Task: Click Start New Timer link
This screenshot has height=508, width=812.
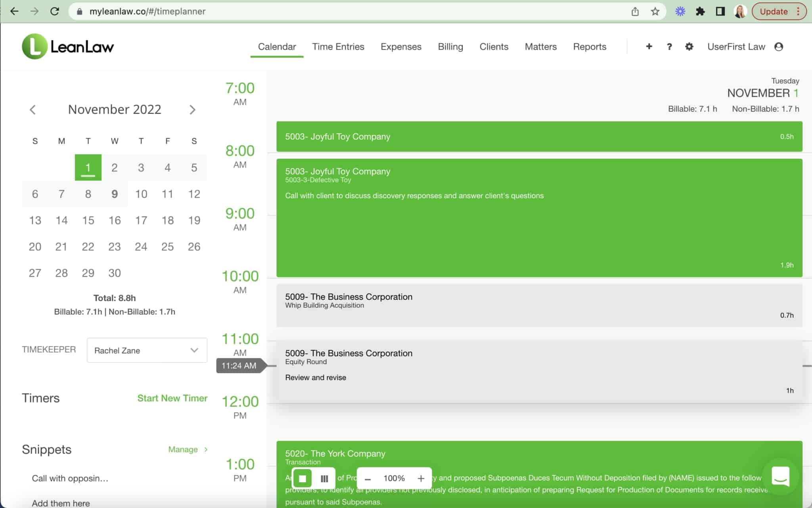Action: (x=172, y=398)
